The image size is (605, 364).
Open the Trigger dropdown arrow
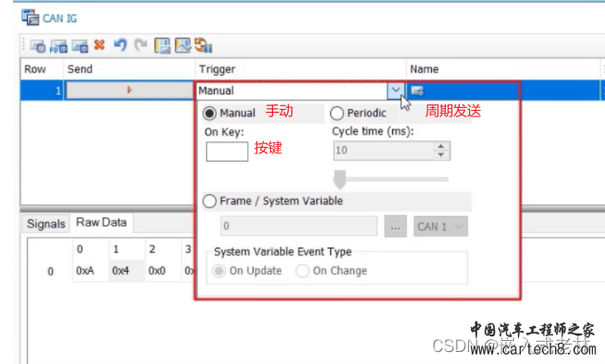click(x=396, y=91)
